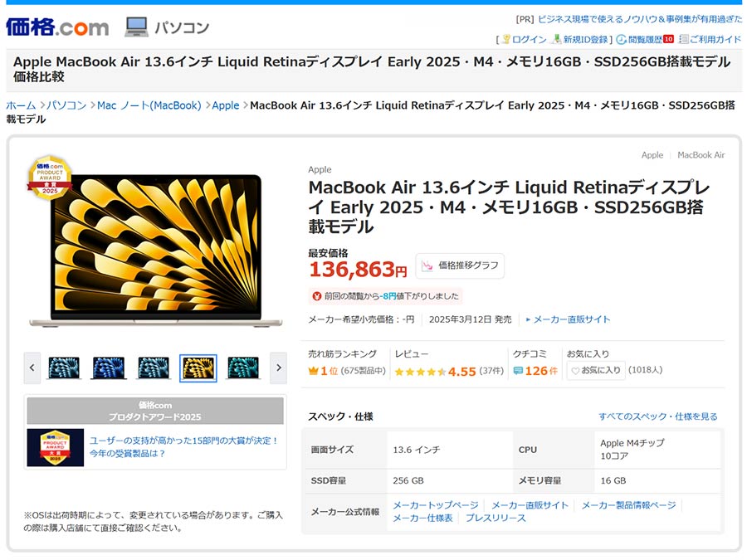The image size is (747, 560).
Task: Open the 4.55 review score
Action: [x=461, y=372]
